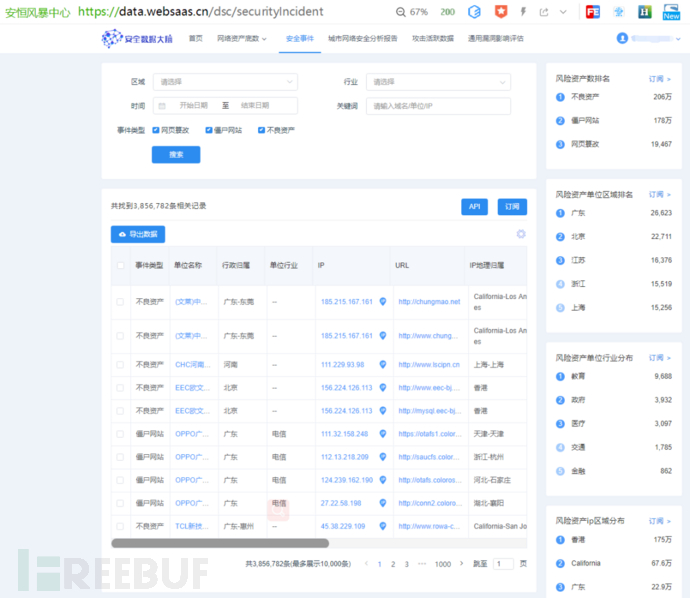Click the 关键词 keyword input field
Image resolution: width=690 pixels, height=598 pixels.
click(438, 106)
